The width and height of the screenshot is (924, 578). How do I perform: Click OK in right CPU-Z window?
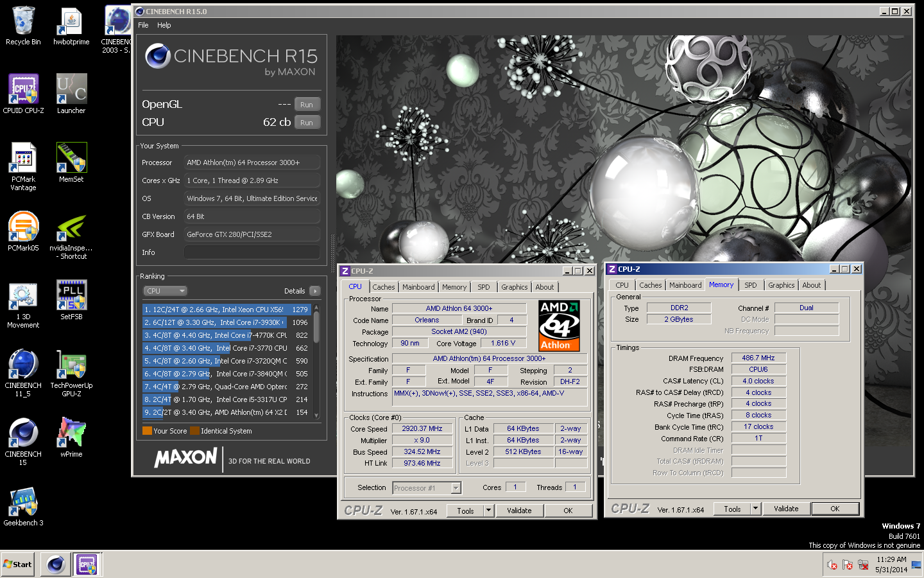pos(835,509)
